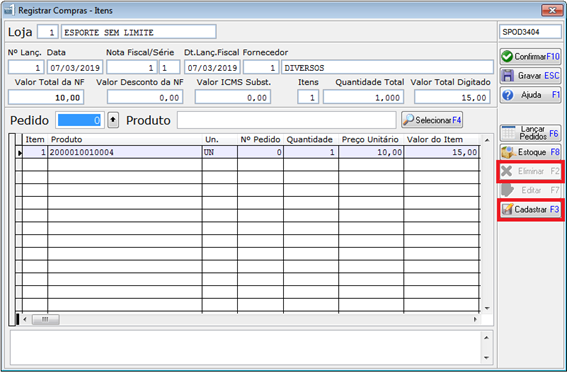Click the Quantidade cell in first grid row

pos(311,152)
